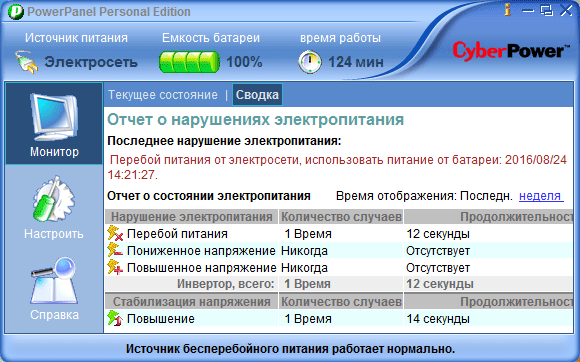Click the Перебой питания lightning icon

(115, 234)
